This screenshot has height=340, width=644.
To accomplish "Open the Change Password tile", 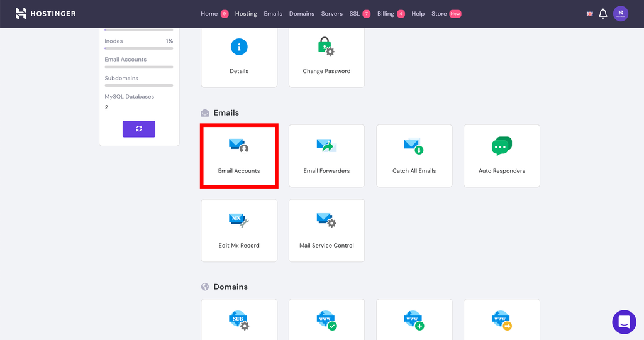I will [326, 57].
